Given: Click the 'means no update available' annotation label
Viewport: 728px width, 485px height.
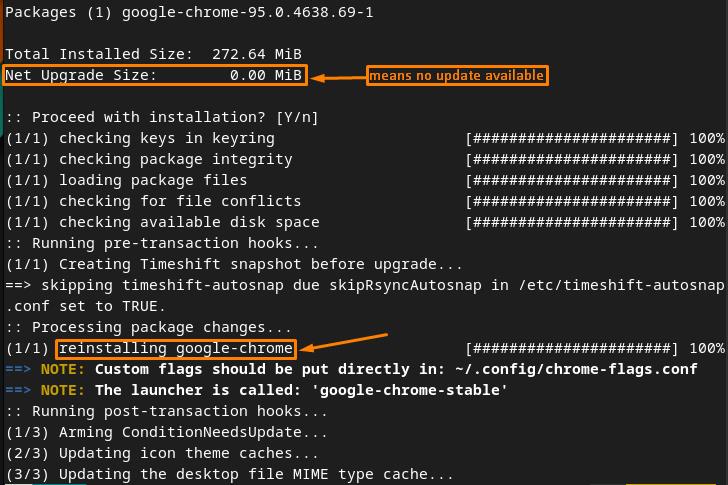Looking at the screenshot, I should point(457,75).
